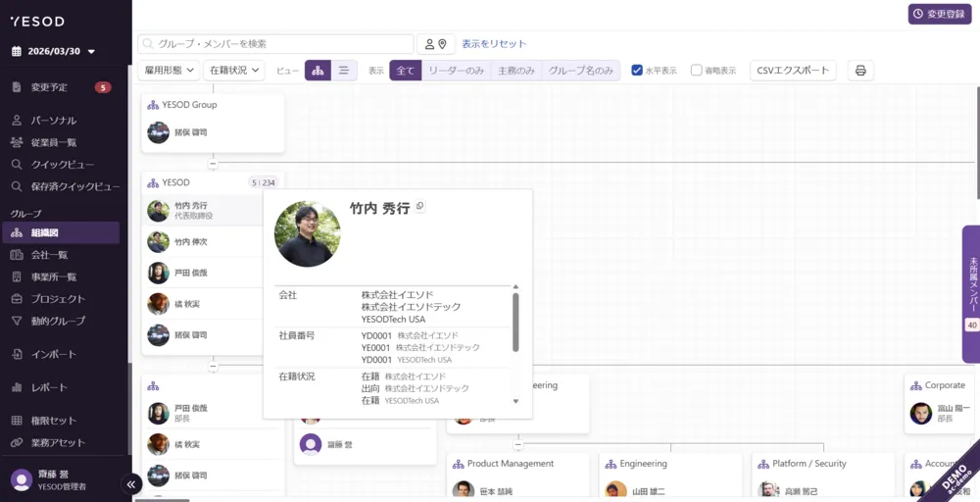980x502 pixels.
Task: Click the YESOD Group card title
Action: coord(189,105)
